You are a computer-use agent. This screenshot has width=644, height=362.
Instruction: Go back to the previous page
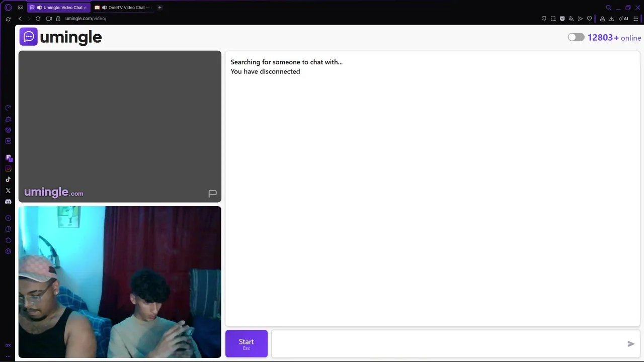20,19
